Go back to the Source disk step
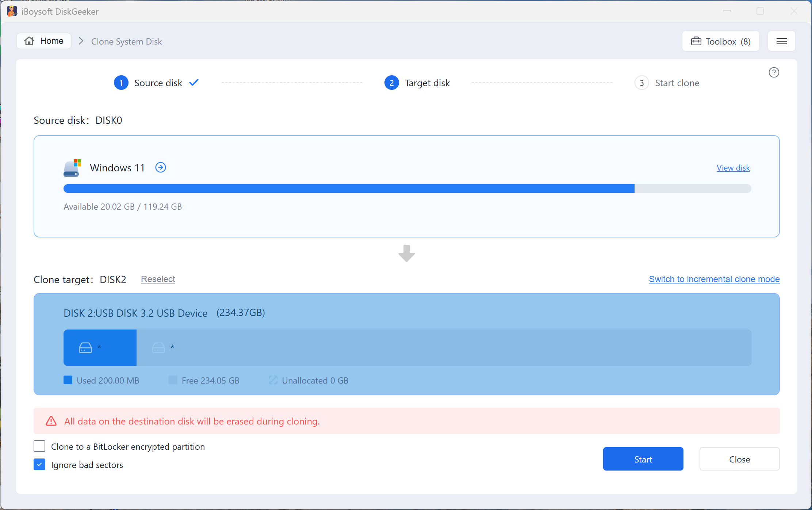This screenshot has width=812, height=510. point(148,83)
